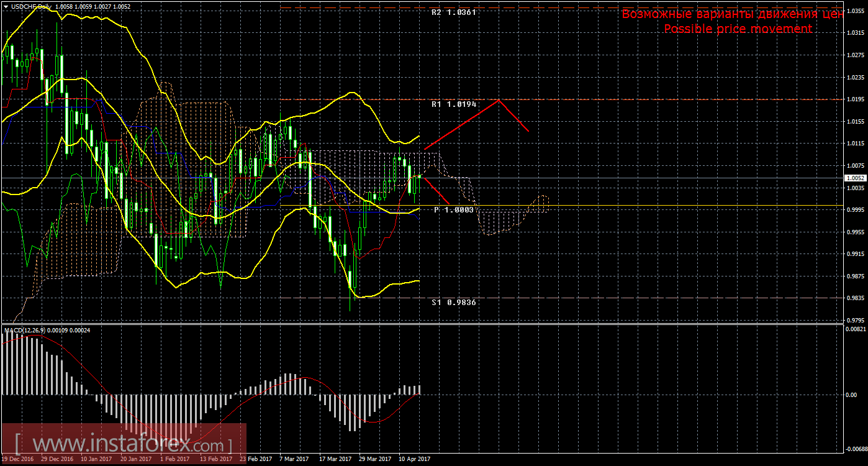Select the 'Possible price movement' text label
This screenshot has width=868, height=466.
point(738,29)
